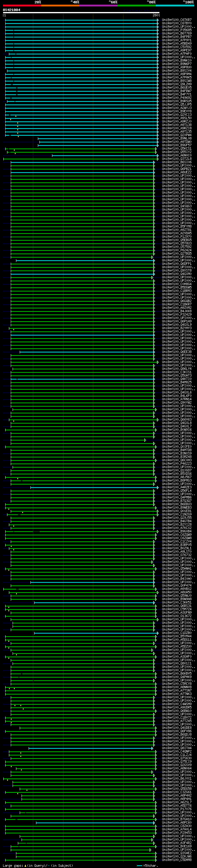Select hit label UniRef100_C6TBY0
This screenshot has height=868, width=197.
coord(177,23)
